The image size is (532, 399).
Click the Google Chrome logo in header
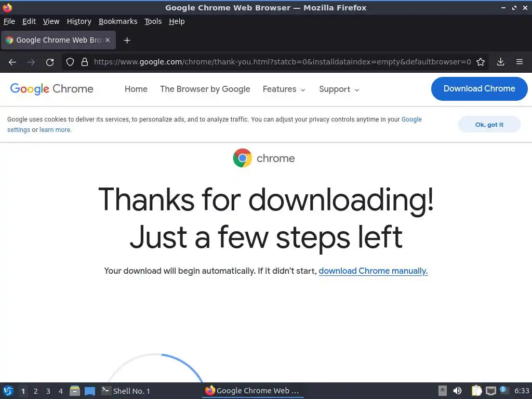(51, 89)
